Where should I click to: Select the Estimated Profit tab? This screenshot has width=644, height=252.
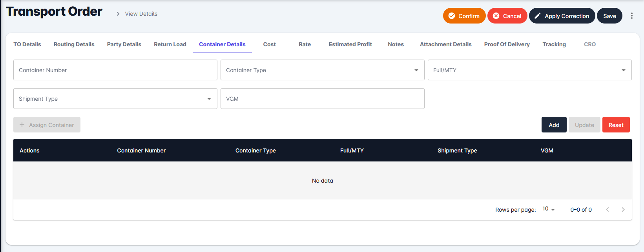click(x=350, y=44)
